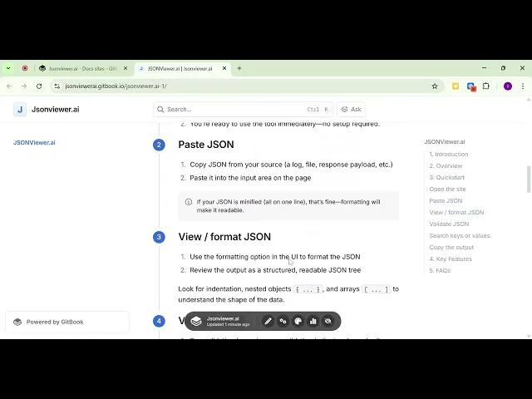Click the Powered by GitBook link
This screenshot has width=532, height=399.
67,322
